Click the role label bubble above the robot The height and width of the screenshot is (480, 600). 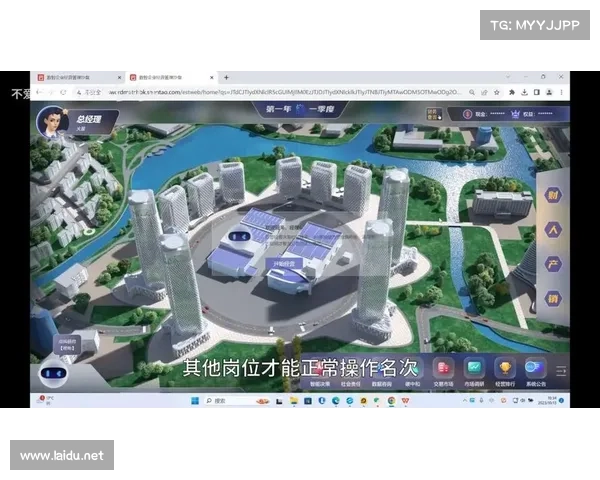click(x=67, y=344)
